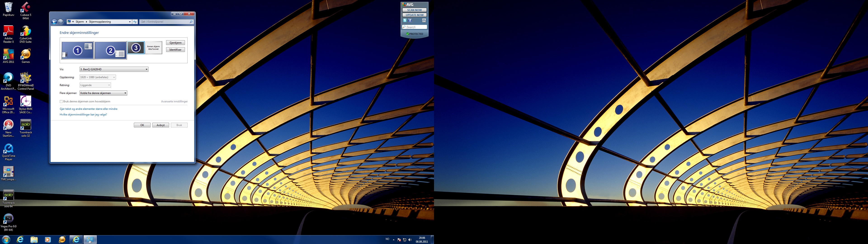Open the Toontrack solo 64 desktop icon
Viewport: 868px width, 244px height.
pos(8,199)
